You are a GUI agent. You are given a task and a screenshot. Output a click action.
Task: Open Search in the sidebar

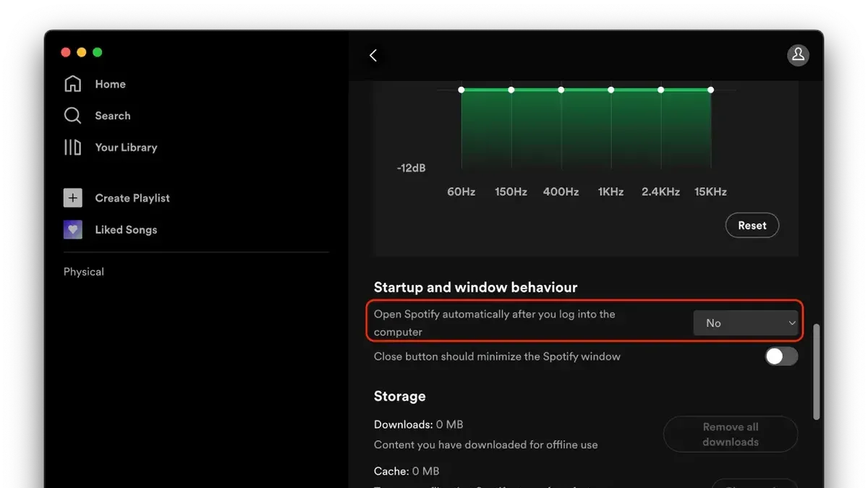tap(113, 116)
